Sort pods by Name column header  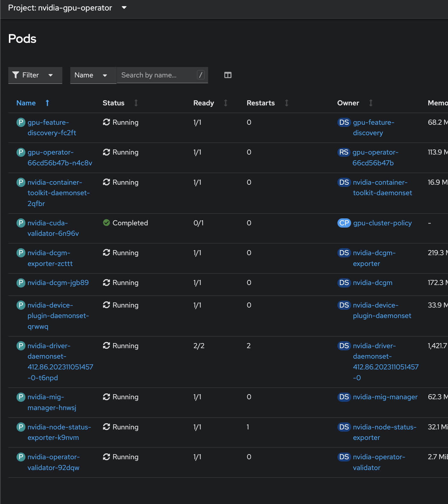tap(26, 103)
